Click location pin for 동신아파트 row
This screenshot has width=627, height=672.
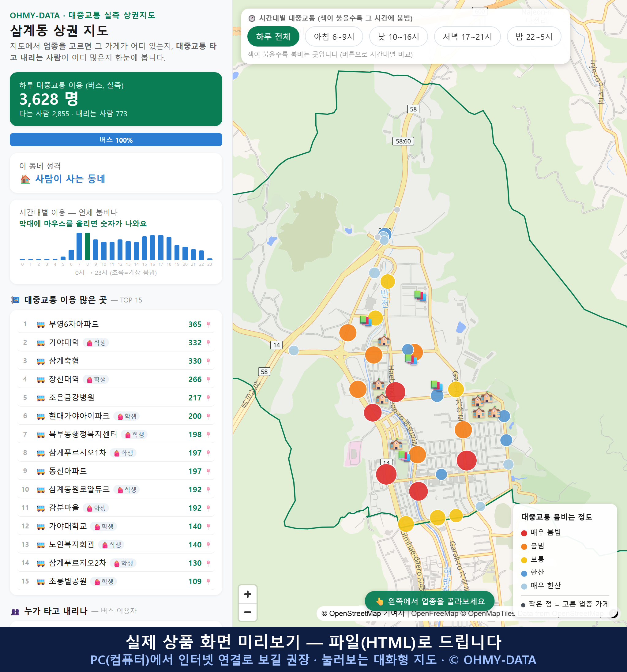(208, 471)
